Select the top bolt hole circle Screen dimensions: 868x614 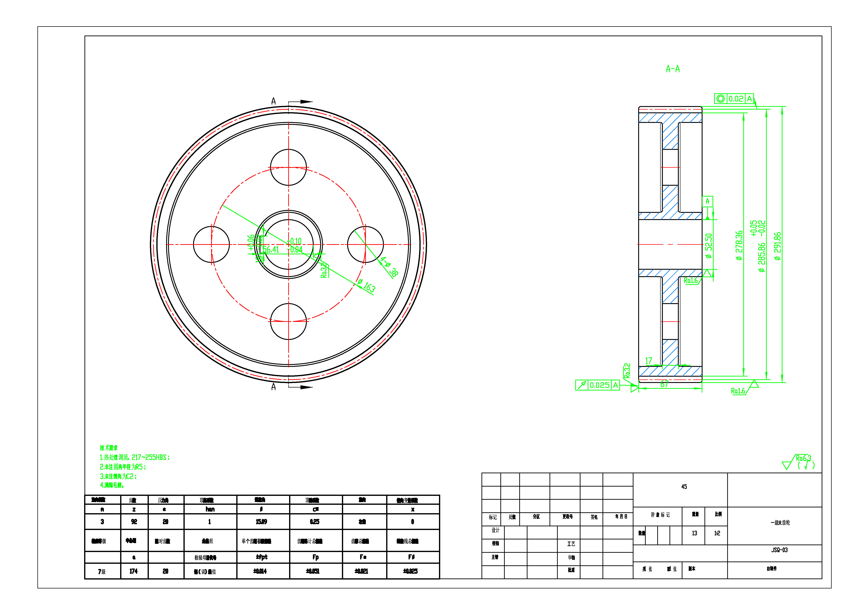[x=288, y=167]
